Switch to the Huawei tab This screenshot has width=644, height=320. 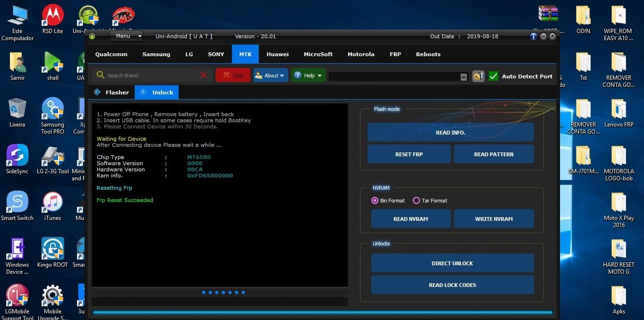[277, 54]
